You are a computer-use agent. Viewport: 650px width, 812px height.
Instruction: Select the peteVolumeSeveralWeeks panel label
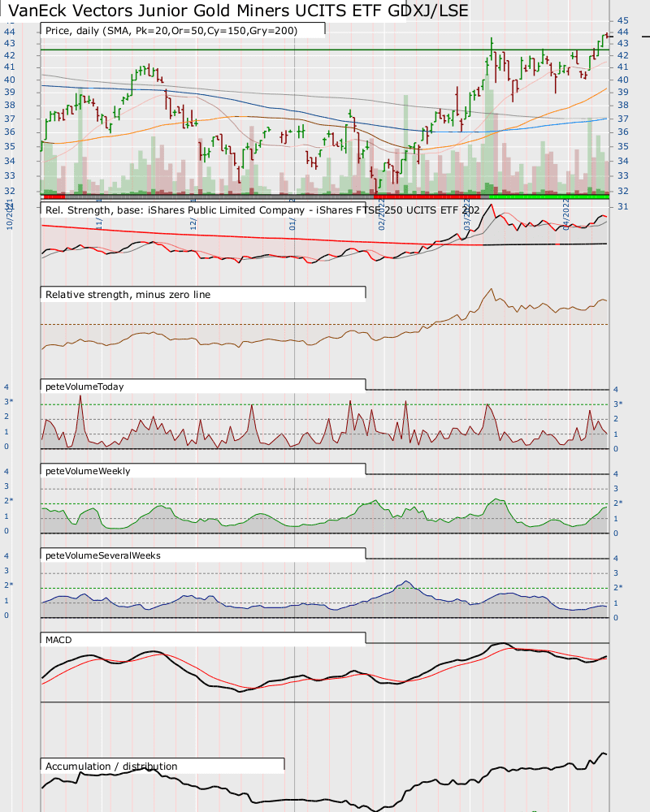(103, 555)
